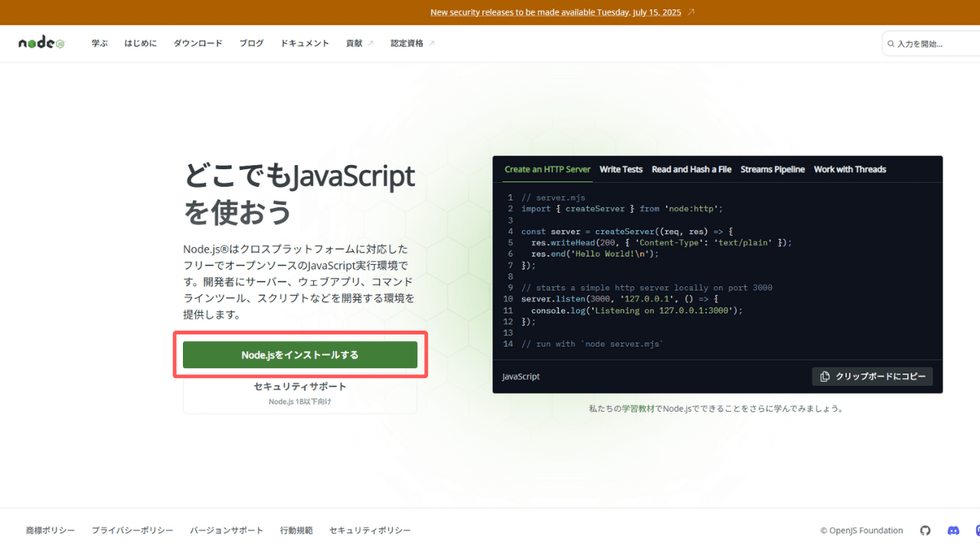The width and height of the screenshot is (980, 551).
Task: Click the res.end('Hello World!\n') line
Action: 595,253
